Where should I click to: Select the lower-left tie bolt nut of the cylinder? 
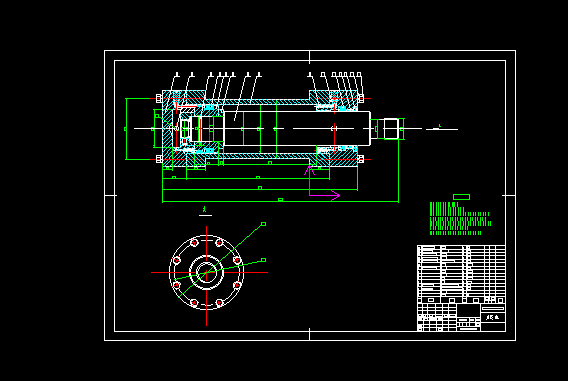point(159,159)
